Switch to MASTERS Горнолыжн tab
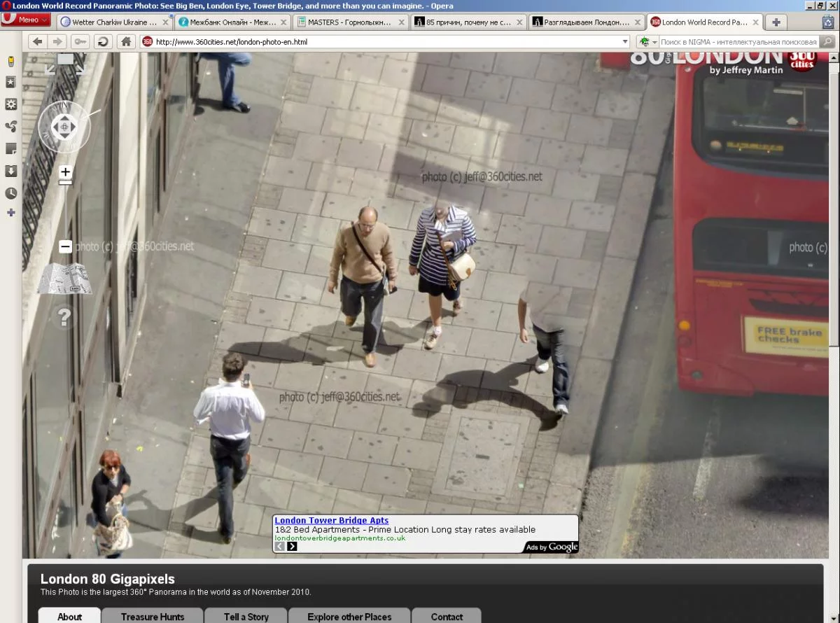This screenshot has height=623, width=840. pyautogui.click(x=349, y=22)
